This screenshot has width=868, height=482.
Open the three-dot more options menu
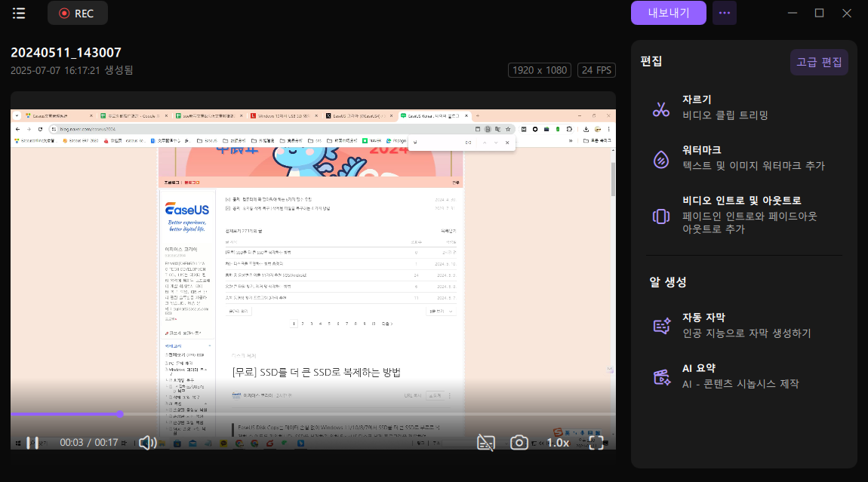(x=724, y=13)
